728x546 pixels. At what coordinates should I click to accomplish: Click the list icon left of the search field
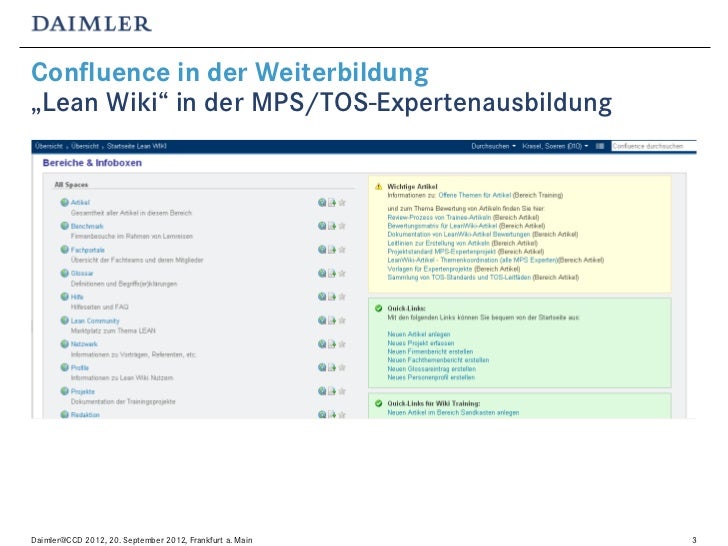coord(600,146)
